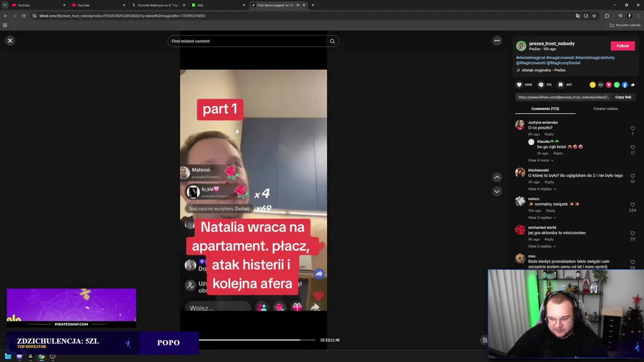Switch to Dominik Wałbrzych on X tab
Image resolution: width=644 pixels, height=362 pixels.
[158, 5]
